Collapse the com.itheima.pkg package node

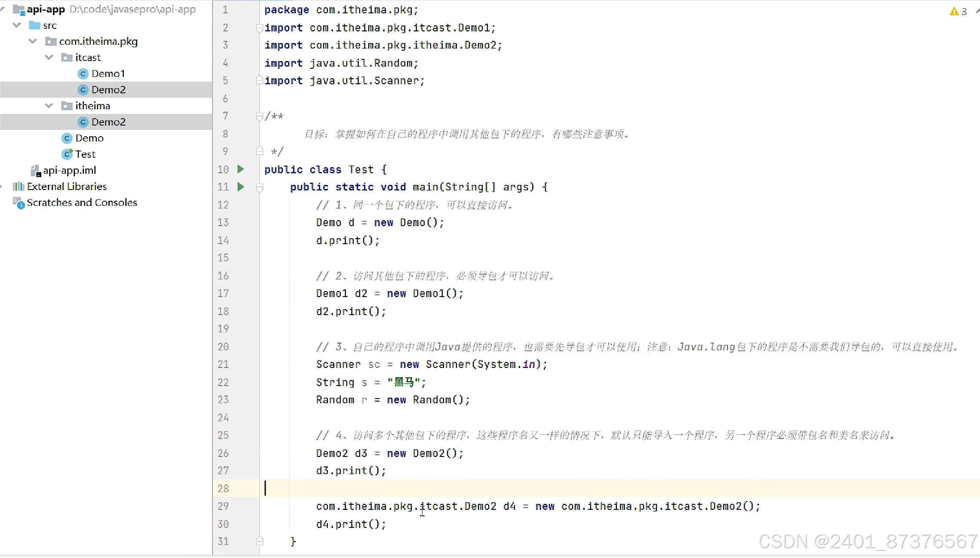coord(33,41)
